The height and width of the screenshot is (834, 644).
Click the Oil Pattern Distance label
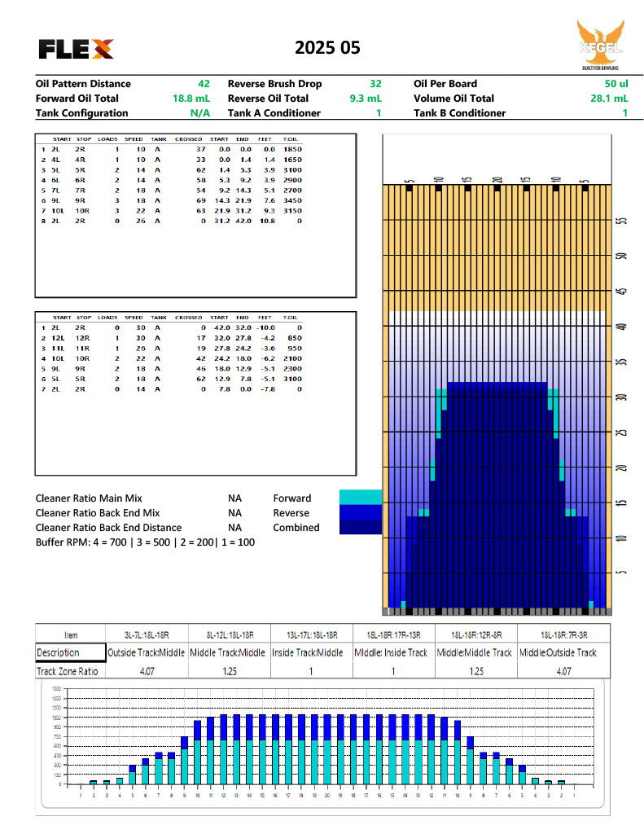tap(83, 84)
